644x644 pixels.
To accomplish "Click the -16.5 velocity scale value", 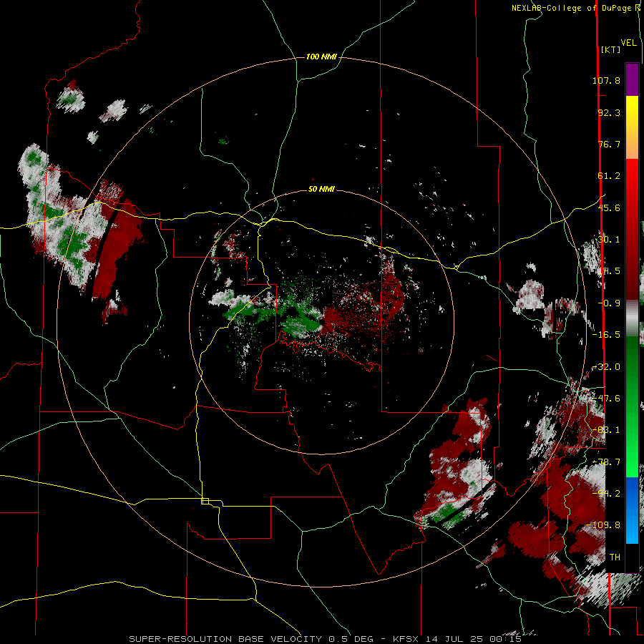I will tap(606, 335).
